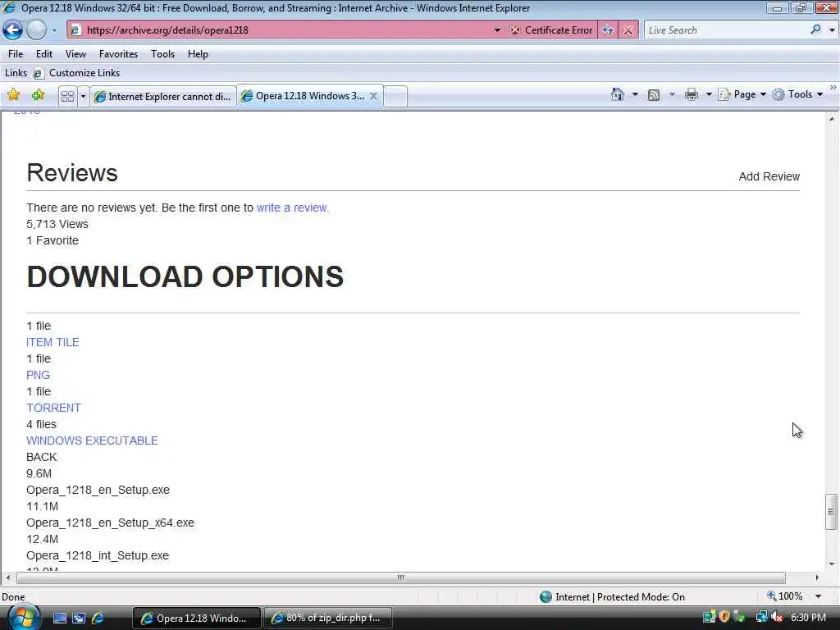Open the Tools gear command bar menu
This screenshot has height=630, width=840.
click(797, 95)
